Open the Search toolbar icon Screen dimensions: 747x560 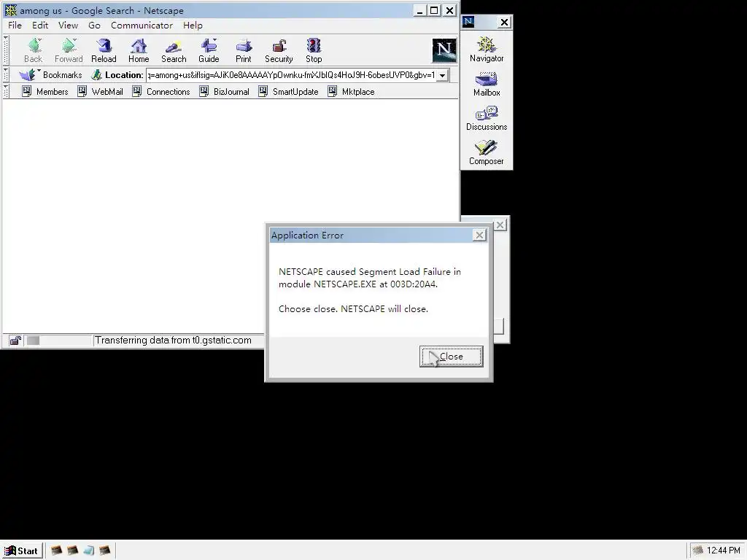point(174,50)
